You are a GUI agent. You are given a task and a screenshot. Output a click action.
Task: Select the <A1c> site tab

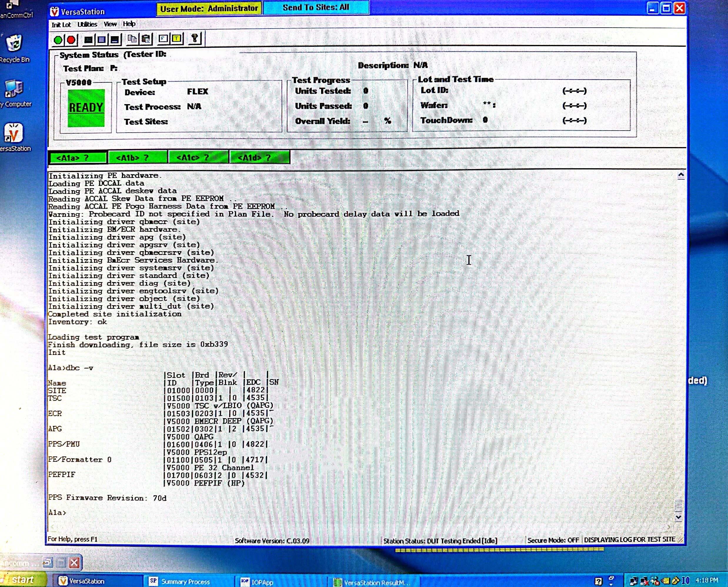coord(198,158)
